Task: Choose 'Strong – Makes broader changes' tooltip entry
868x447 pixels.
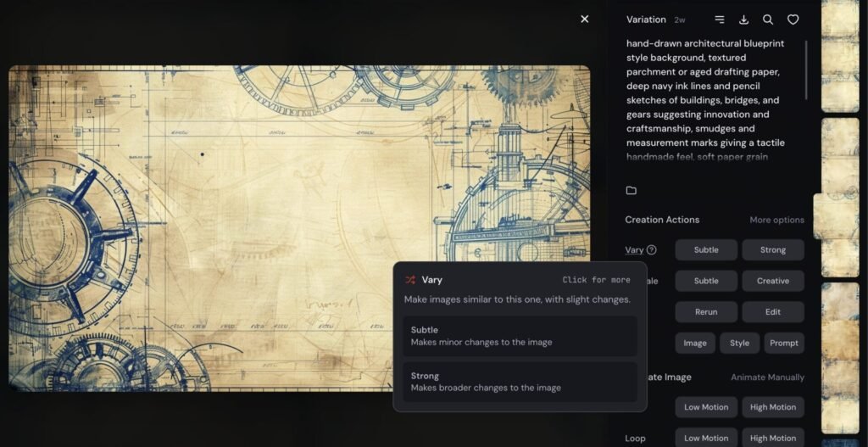Action: tap(520, 382)
